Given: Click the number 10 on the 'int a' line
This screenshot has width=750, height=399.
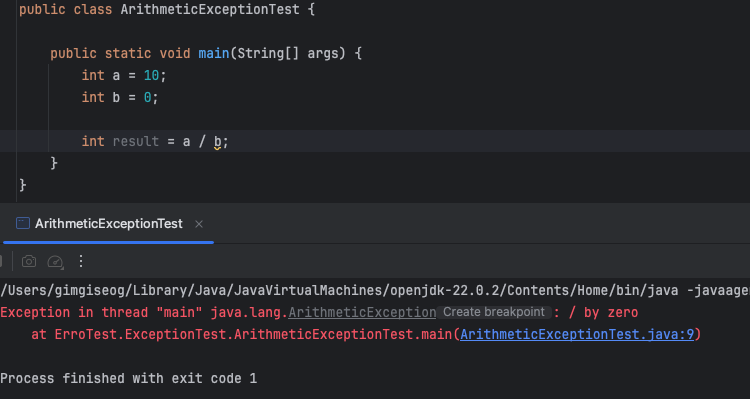Looking at the screenshot, I should point(151,75).
